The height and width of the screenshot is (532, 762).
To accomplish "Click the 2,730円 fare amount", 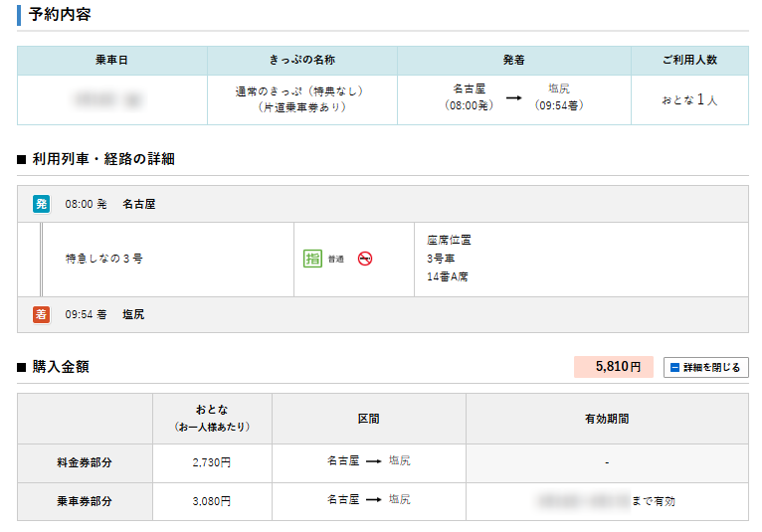I will point(212,462).
